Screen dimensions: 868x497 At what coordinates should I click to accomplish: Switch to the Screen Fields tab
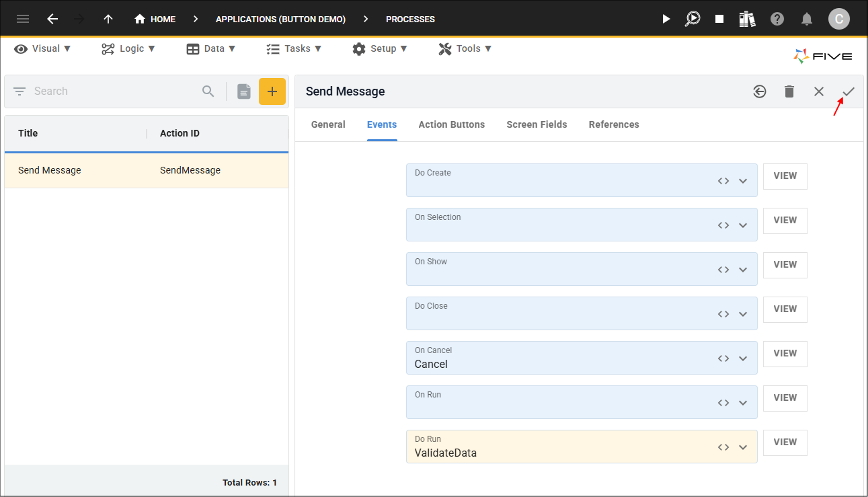537,125
